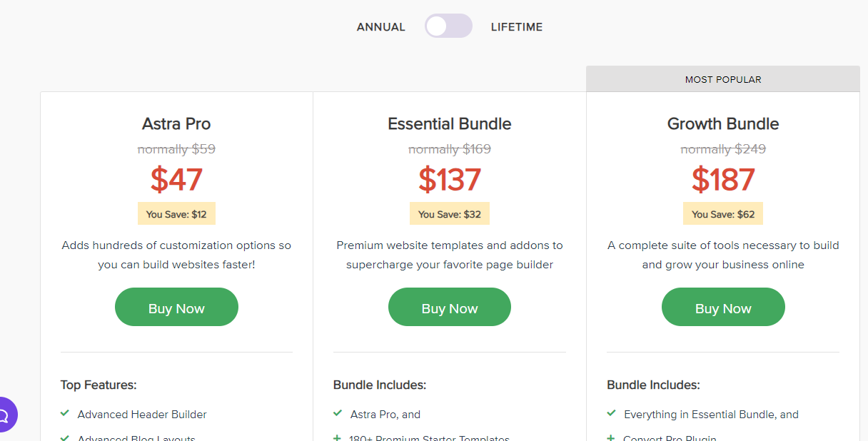Click the Growth Bundle heading
The width and height of the screenshot is (868, 441).
pos(723,123)
